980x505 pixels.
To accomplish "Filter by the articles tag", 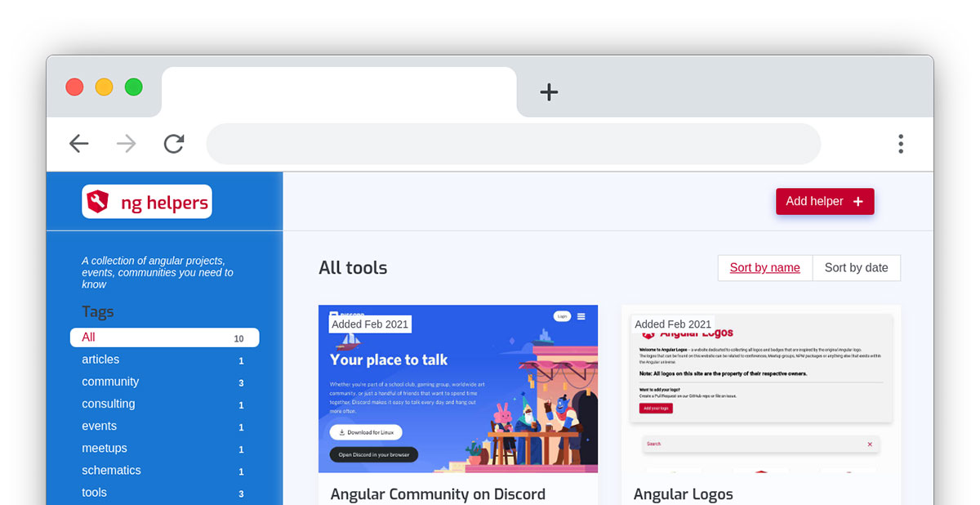I will pyautogui.click(x=100, y=360).
